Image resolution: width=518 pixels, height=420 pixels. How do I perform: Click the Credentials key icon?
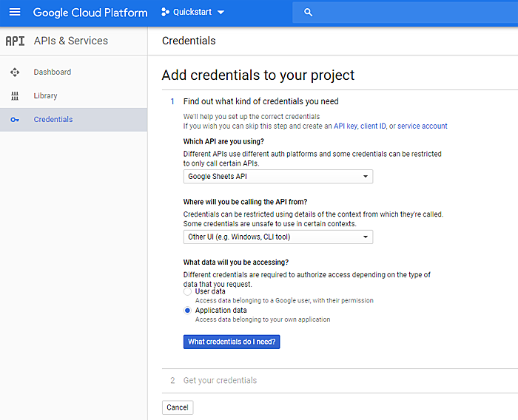click(15, 120)
